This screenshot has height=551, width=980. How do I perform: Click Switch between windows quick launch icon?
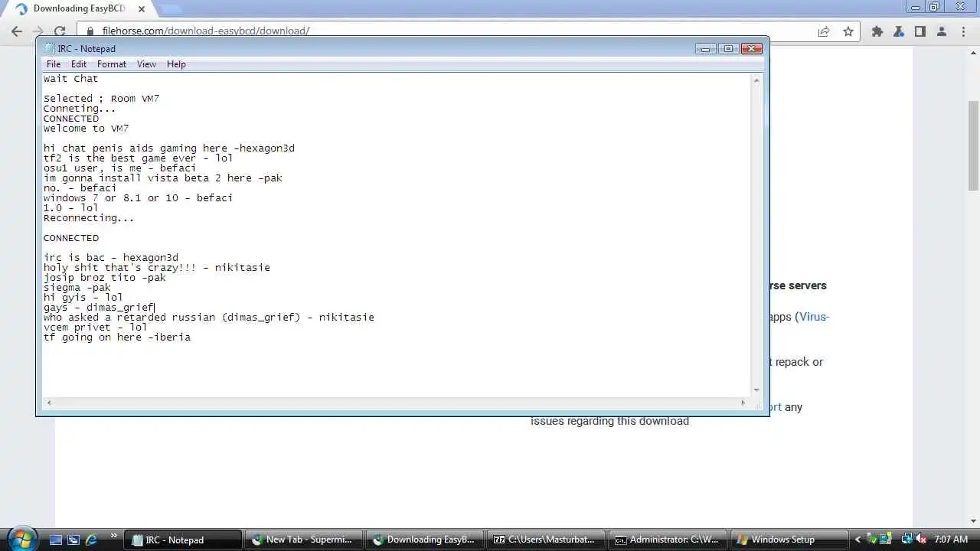pyautogui.click(x=73, y=540)
